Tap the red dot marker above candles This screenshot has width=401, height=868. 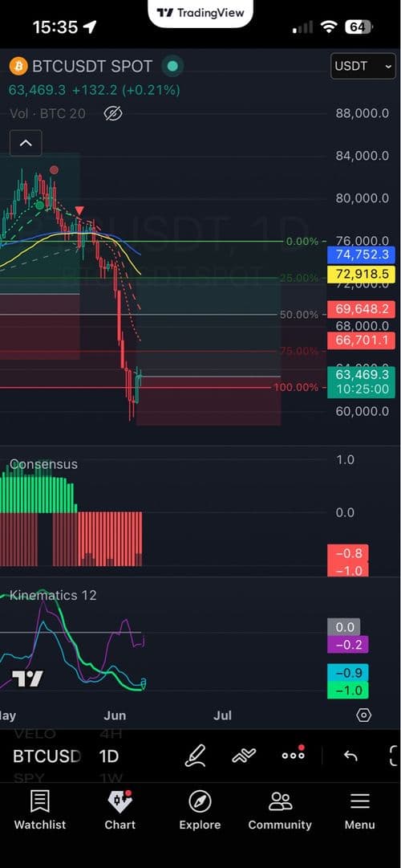54,170
